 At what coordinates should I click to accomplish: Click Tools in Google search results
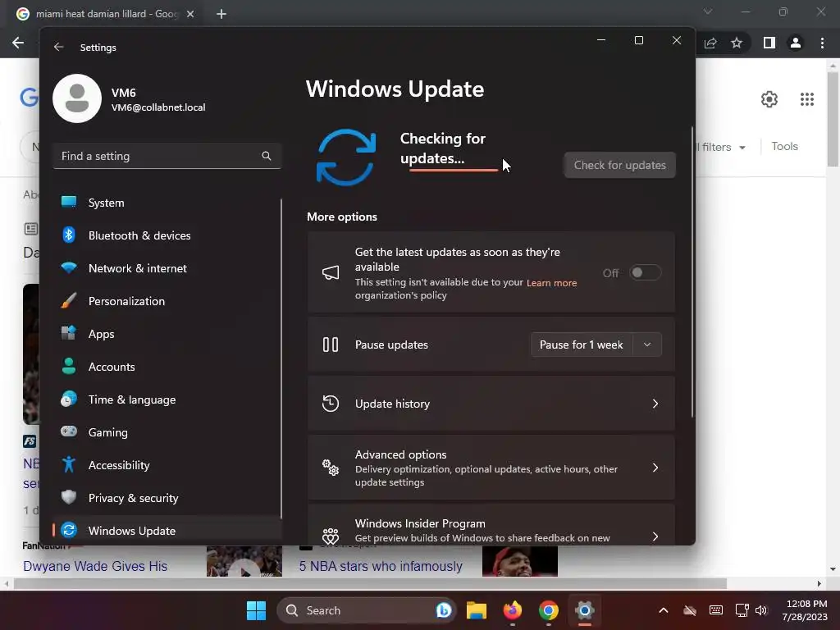(784, 146)
